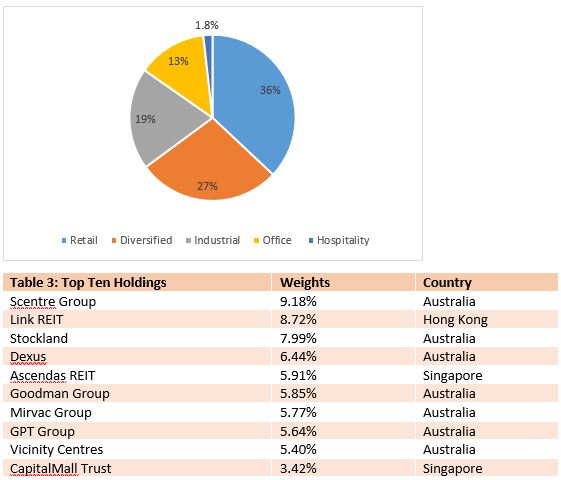Click the 13% data label

click(178, 61)
